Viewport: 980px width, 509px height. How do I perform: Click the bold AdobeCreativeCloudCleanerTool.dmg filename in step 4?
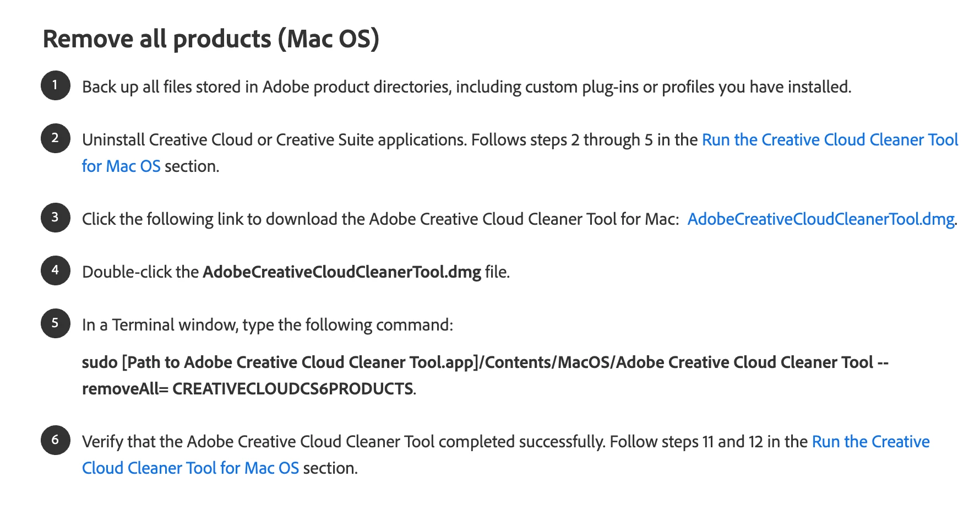click(341, 272)
